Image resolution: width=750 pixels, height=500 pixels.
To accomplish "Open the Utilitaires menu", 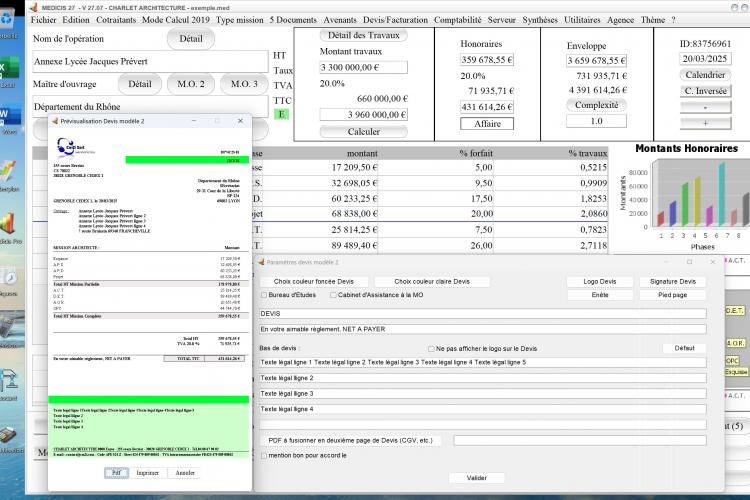I will click(582, 20).
